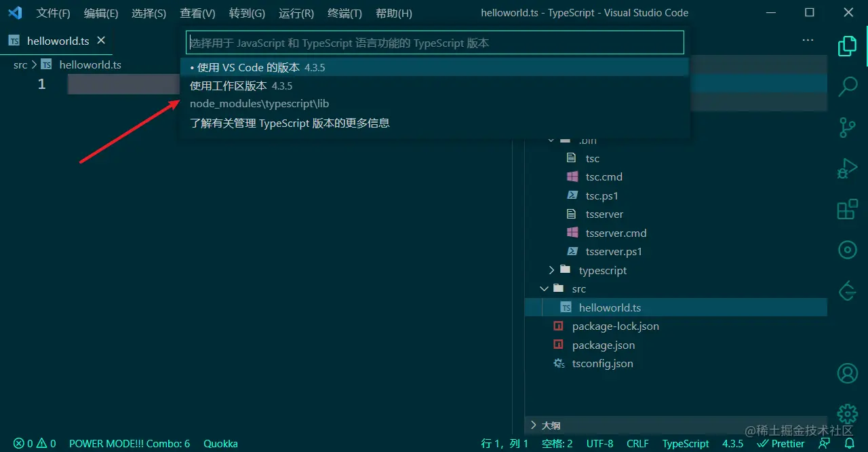Switch to the helloworld.ts editor tab
868x452 pixels.
point(57,41)
